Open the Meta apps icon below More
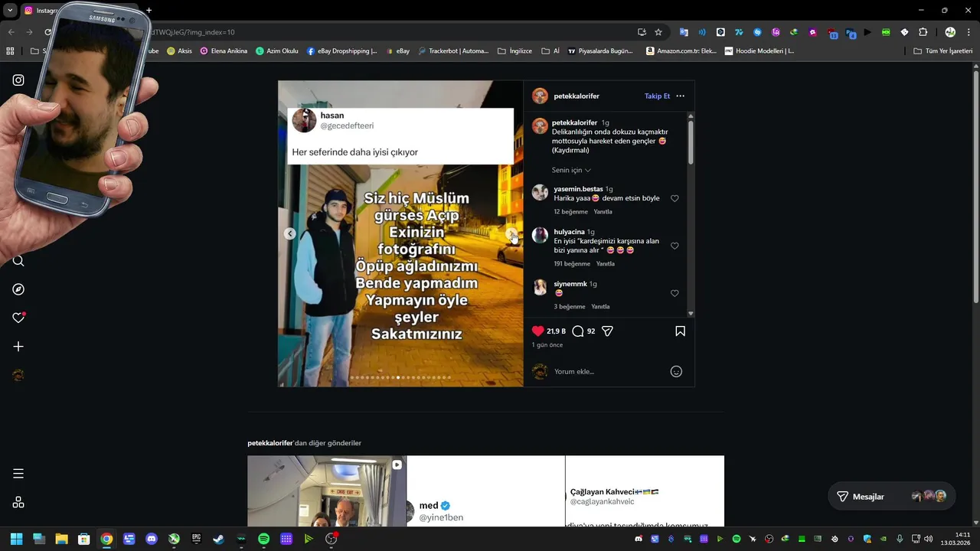 pos(18,503)
